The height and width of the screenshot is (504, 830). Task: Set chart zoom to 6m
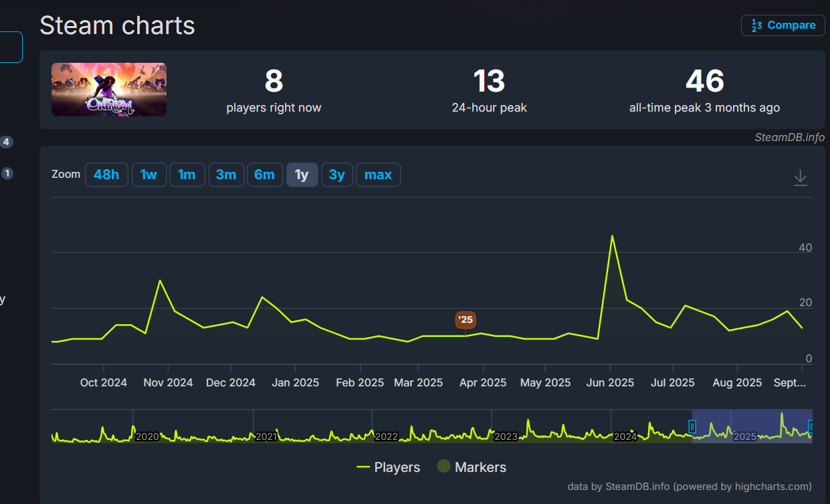[x=264, y=174]
